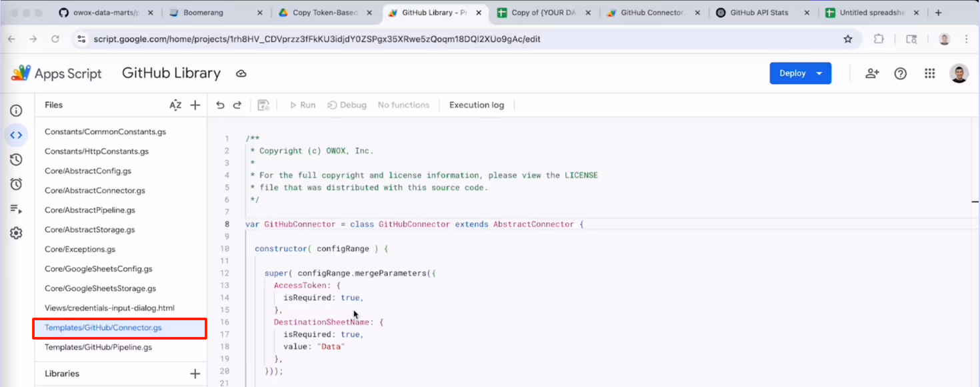Open share project add-person icon
The width and height of the screenshot is (980, 387).
tap(872, 73)
